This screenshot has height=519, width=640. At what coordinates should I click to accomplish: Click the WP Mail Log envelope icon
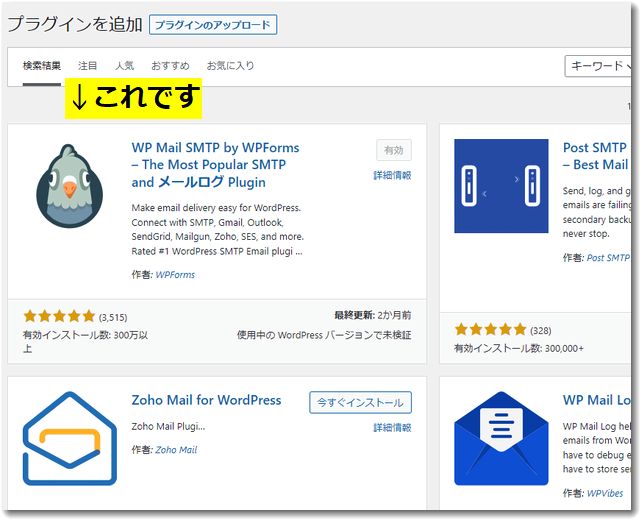(x=501, y=439)
